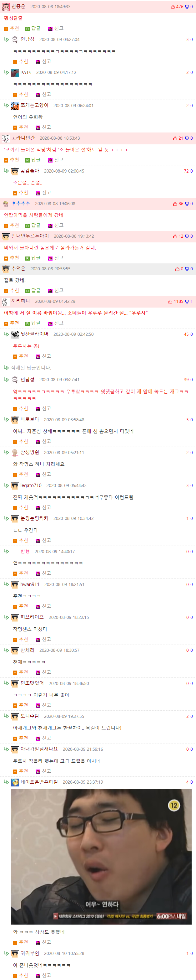The height and width of the screenshot is (980, 196).
Task: Click 추천 under 토니수탉's reply
Action: coord(21,739)
